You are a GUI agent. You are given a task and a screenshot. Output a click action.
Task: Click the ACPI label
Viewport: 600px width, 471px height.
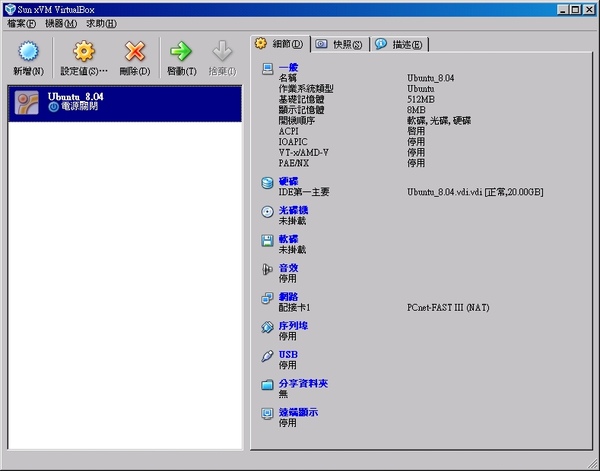288,131
